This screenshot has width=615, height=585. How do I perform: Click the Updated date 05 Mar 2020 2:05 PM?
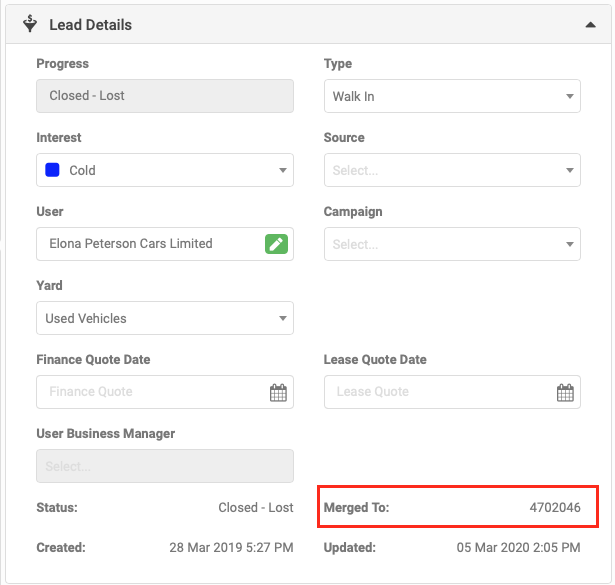click(x=518, y=547)
